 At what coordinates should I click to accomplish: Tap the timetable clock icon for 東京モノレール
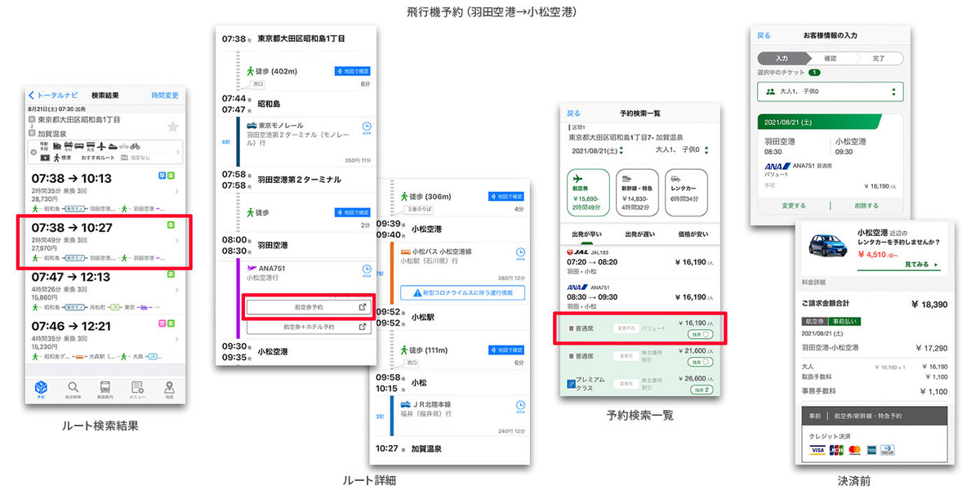click(367, 128)
